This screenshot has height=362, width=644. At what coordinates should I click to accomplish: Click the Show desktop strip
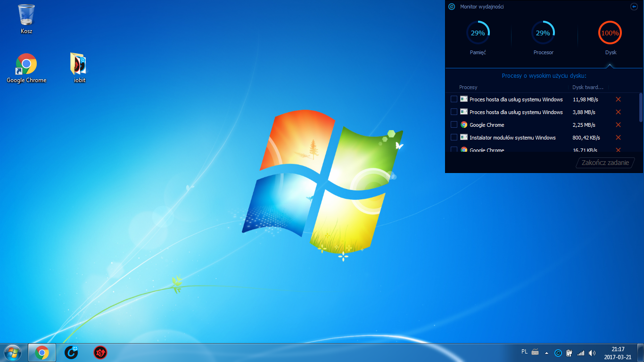pyautogui.click(x=641, y=353)
